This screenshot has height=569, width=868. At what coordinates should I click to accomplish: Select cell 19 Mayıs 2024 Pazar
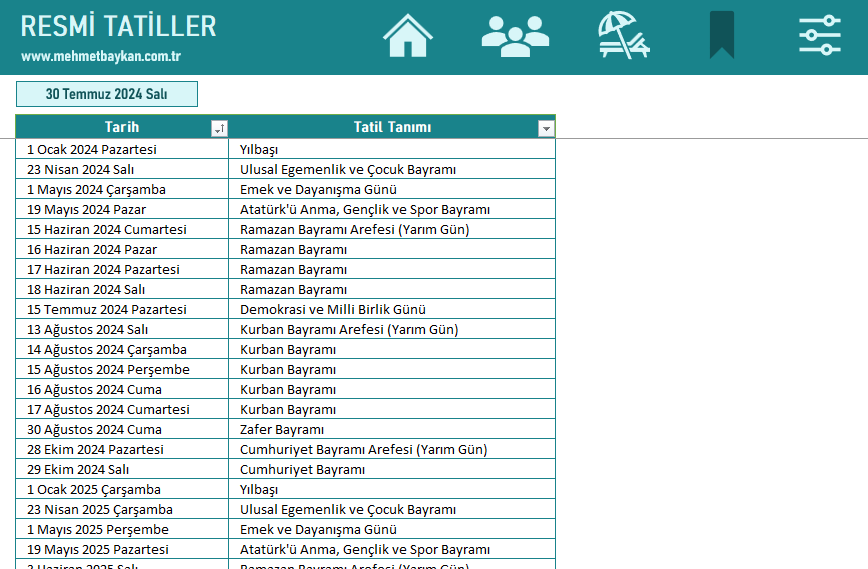[x=122, y=209]
